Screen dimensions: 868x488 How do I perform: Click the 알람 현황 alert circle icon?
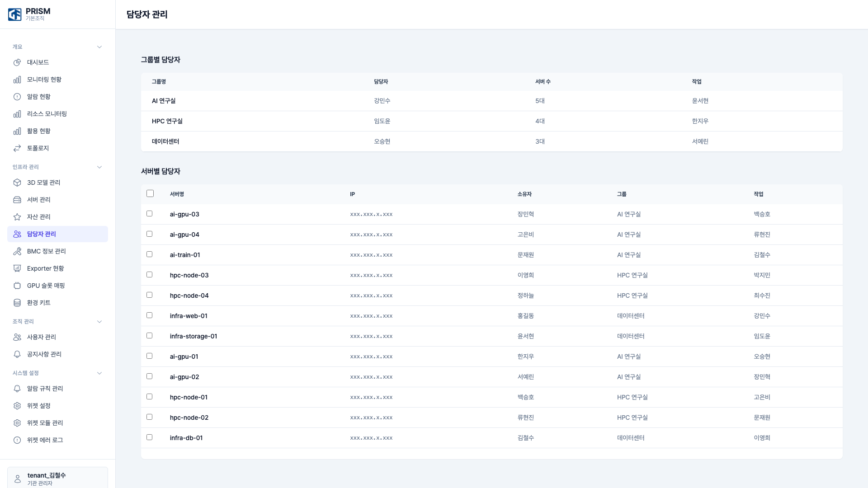pos(17,97)
